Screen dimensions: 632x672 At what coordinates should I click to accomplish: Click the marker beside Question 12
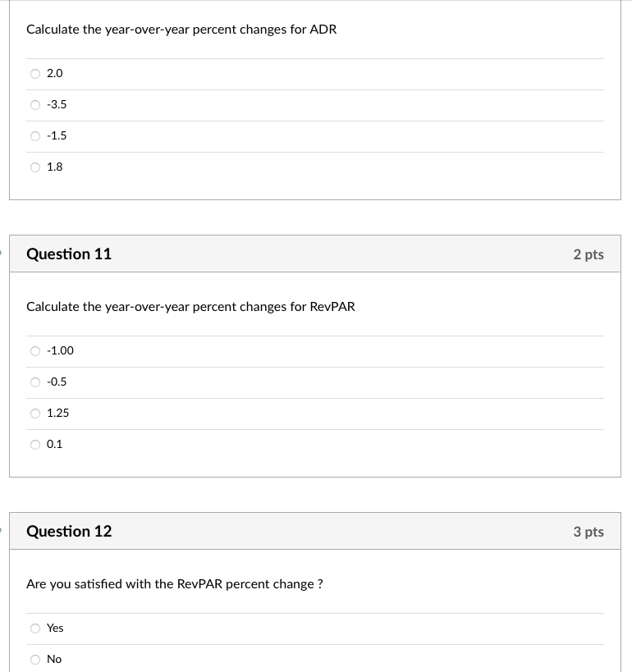pyautogui.click(x=2, y=531)
